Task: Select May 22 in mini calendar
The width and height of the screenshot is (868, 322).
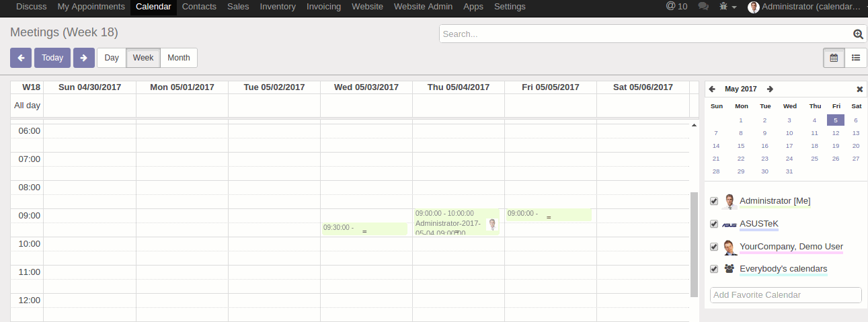Action: [x=741, y=159]
